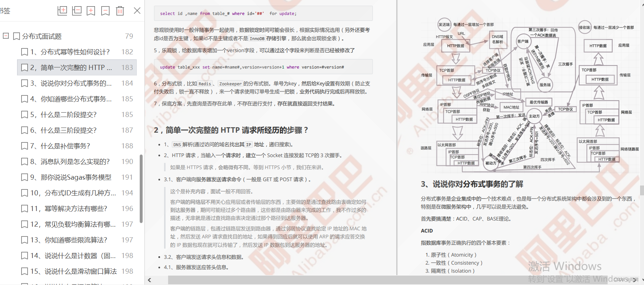Viewport: 644px width, 285px height.
Task: Click page number 188 in bookmark list
Action: click(x=127, y=146)
